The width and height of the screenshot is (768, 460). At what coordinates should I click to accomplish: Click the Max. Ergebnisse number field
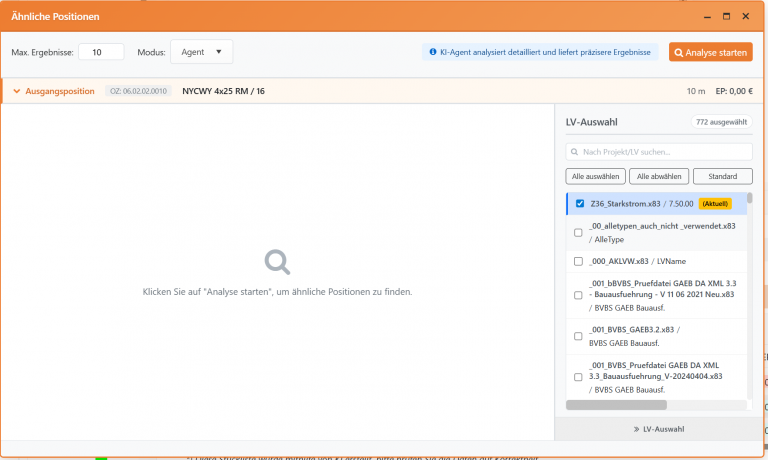coord(101,52)
